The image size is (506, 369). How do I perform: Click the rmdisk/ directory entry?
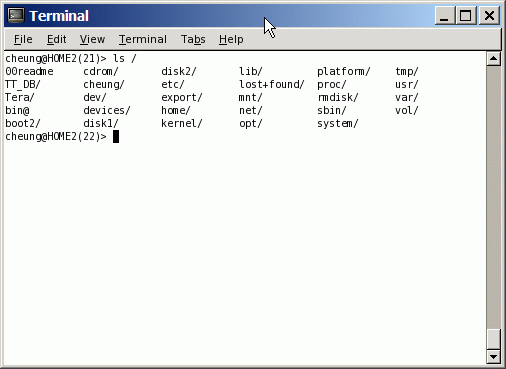click(x=338, y=97)
